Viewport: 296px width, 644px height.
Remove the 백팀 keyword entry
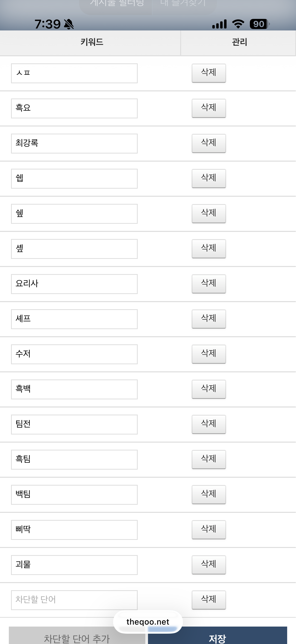pos(209,494)
